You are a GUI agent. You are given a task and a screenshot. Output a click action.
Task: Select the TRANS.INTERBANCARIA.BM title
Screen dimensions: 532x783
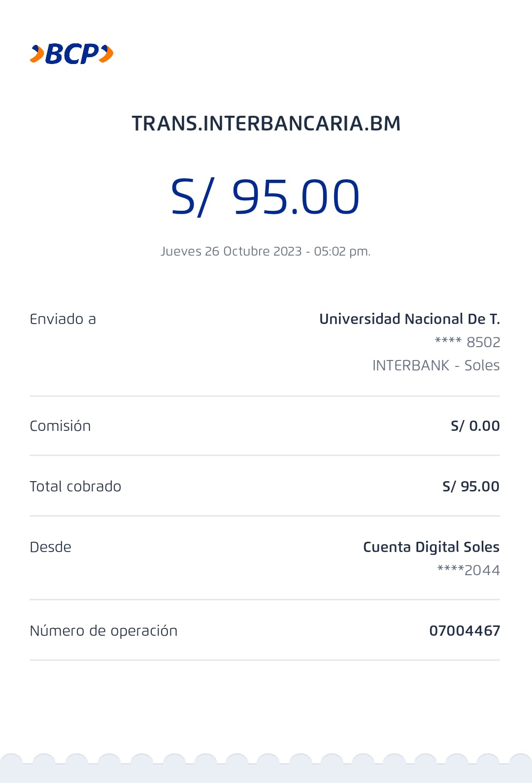(266, 124)
